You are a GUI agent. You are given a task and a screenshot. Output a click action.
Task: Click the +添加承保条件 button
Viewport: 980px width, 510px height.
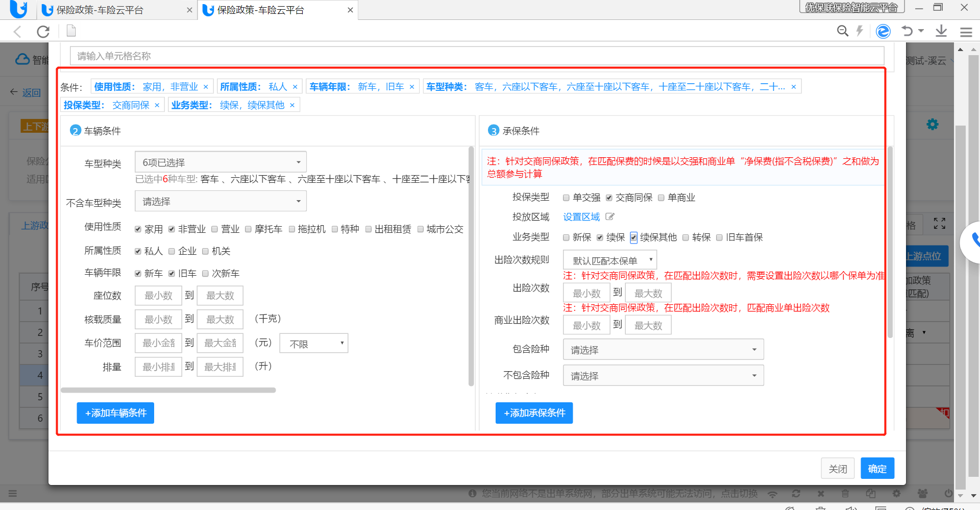point(534,413)
